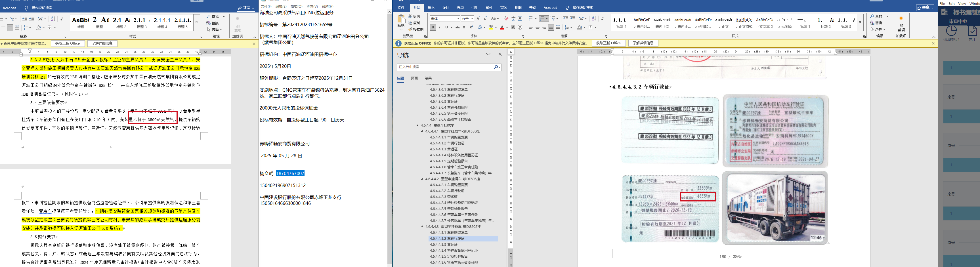Switch to 页面 tab in navigation pane

414,78
